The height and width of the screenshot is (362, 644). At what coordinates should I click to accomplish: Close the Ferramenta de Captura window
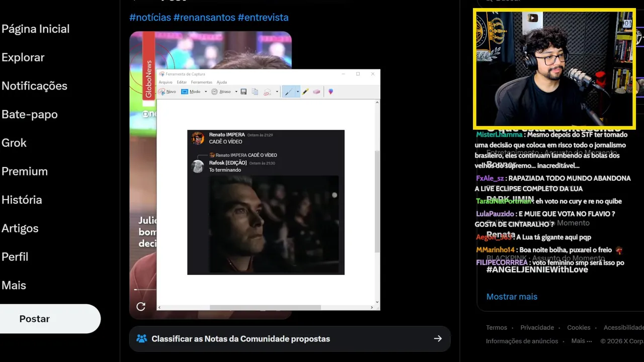click(373, 74)
